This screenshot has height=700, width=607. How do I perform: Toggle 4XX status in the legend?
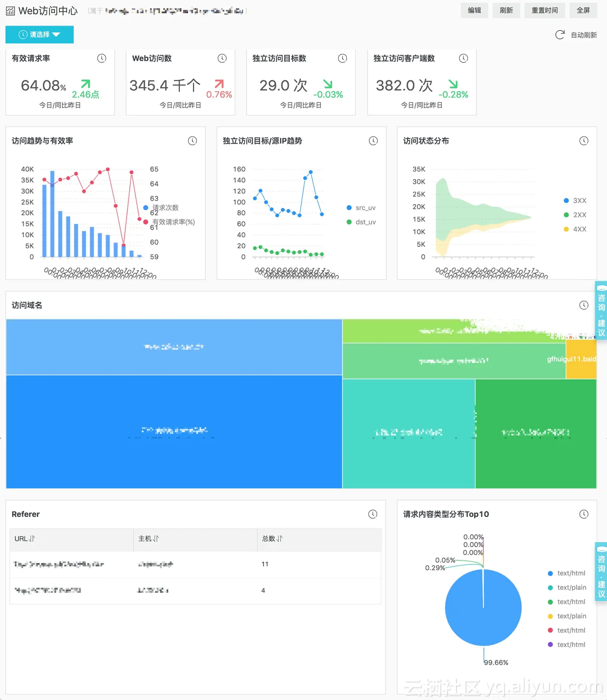click(575, 229)
